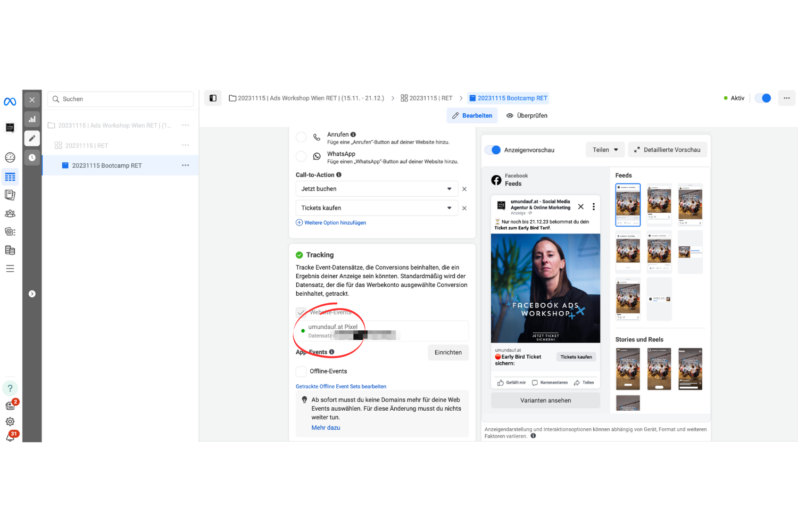Image resolution: width=798 pixels, height=532 pixels.
Task: Select the pencil edit icon in sidebar
Action: click(32, 138)
